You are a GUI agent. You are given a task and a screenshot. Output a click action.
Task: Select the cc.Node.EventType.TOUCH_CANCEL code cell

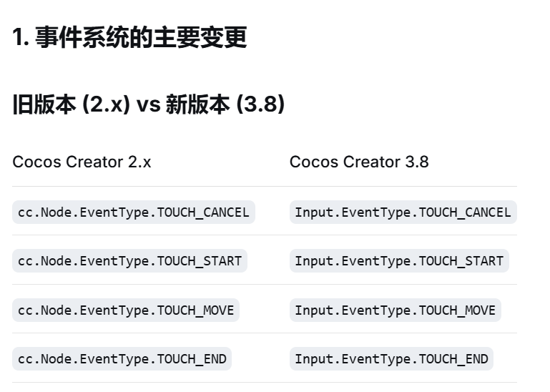[134, 212]
